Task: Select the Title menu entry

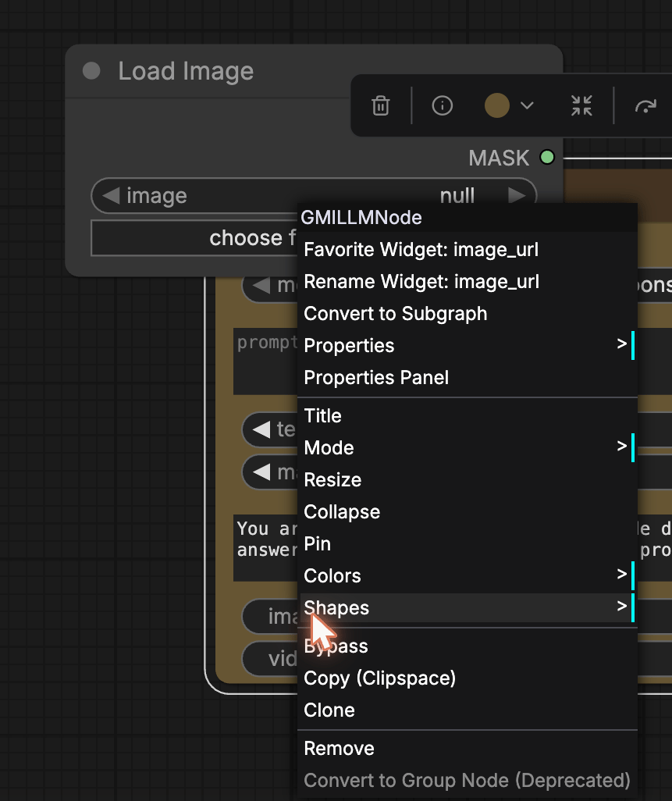Action: click(468, 416)
